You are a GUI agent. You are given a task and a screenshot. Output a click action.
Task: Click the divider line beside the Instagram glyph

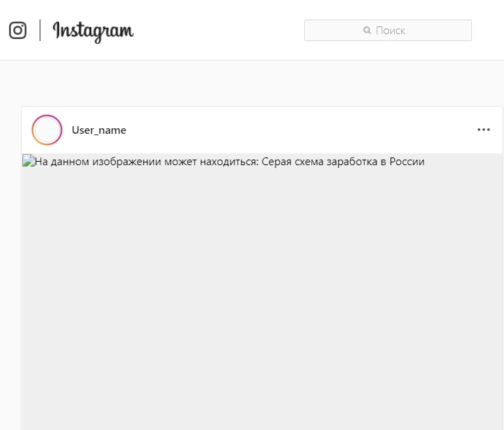pyautogui.click(x=40, y=30)
